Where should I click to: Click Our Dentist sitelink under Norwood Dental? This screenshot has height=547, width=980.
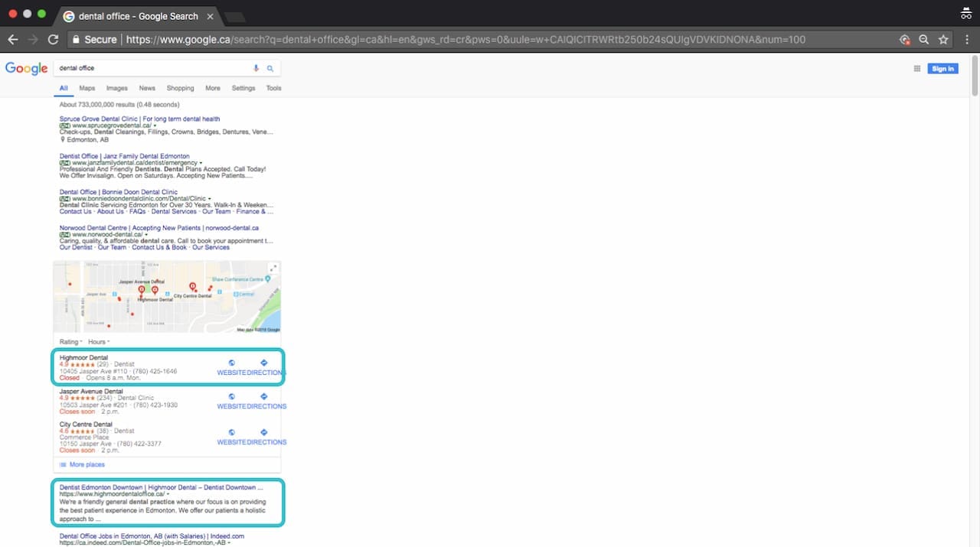pos(76,247)
